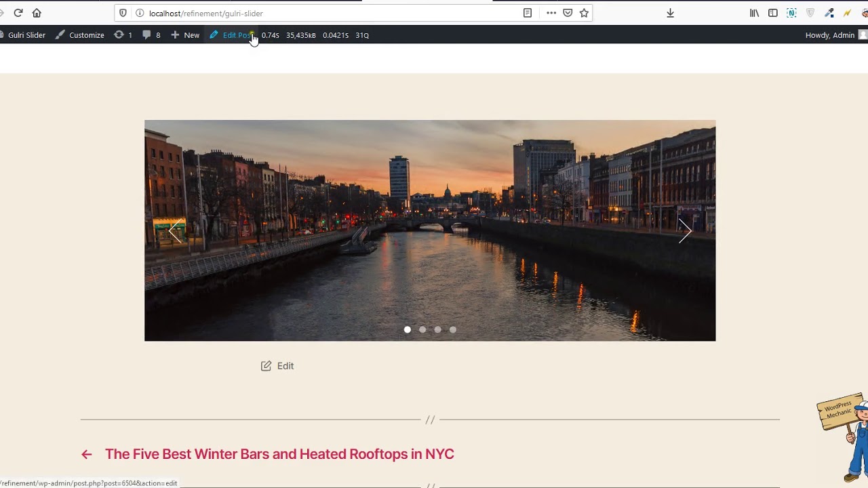Bookmark this page with star icon
868x488 pixels.
coord(584,13)
